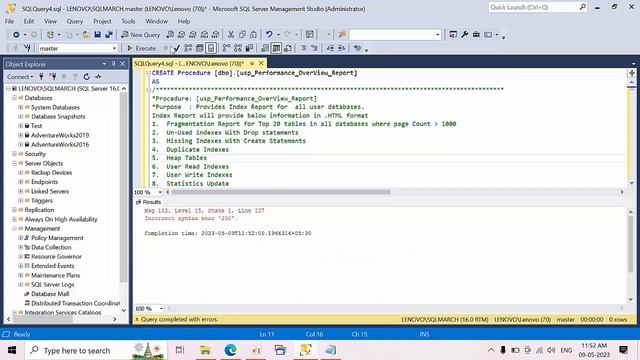The width and height of the screenshot is (640, 360).
Task: Open File Explorer from the taskbar
Action: point(205,350)
